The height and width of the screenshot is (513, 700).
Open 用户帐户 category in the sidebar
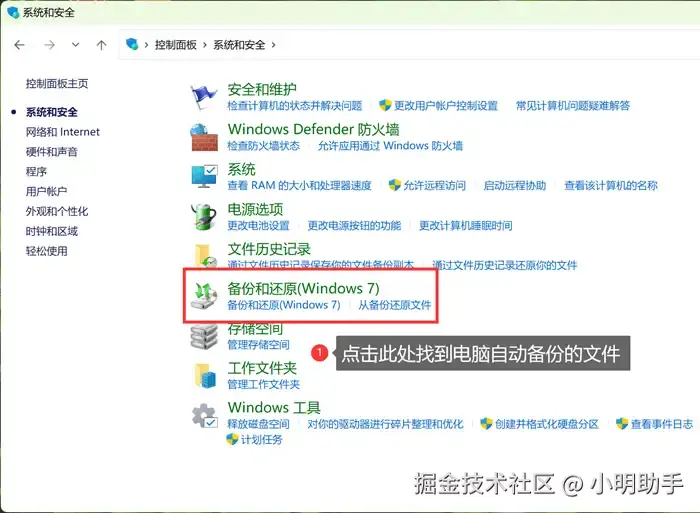point(46,192)
